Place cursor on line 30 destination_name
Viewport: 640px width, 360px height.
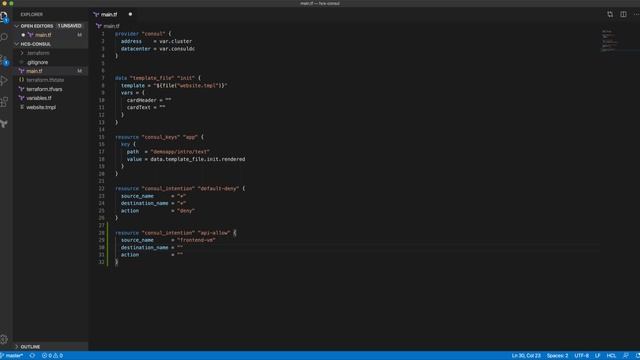point(151,247)
